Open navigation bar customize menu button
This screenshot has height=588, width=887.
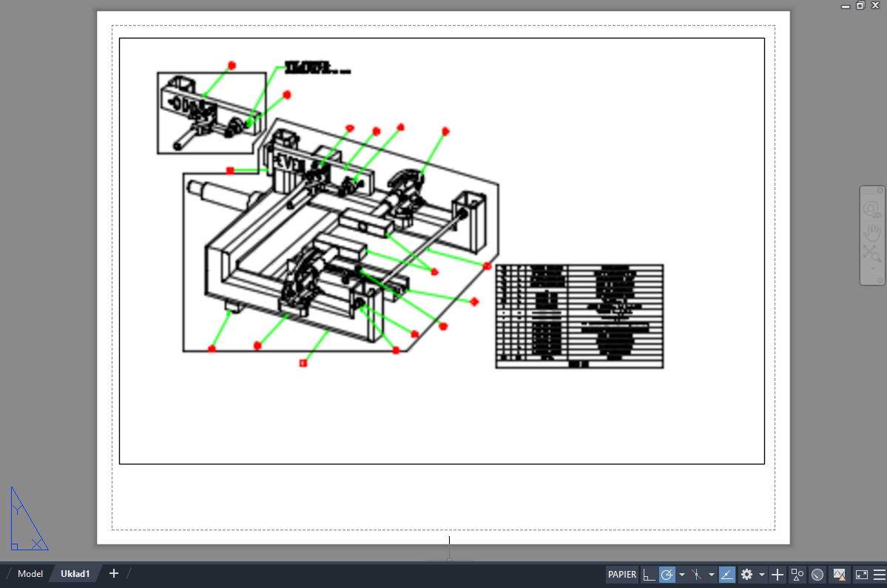click(x=880, y=280)
